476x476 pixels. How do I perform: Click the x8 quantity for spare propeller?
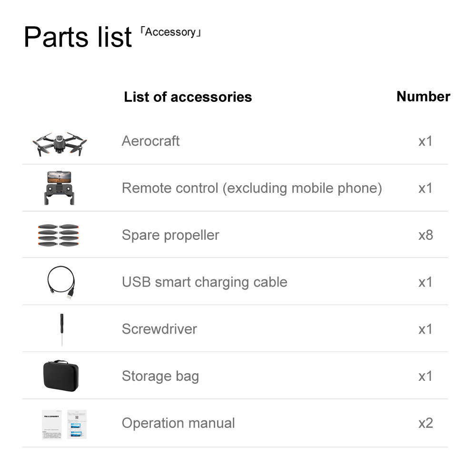(x=426, y=235)
